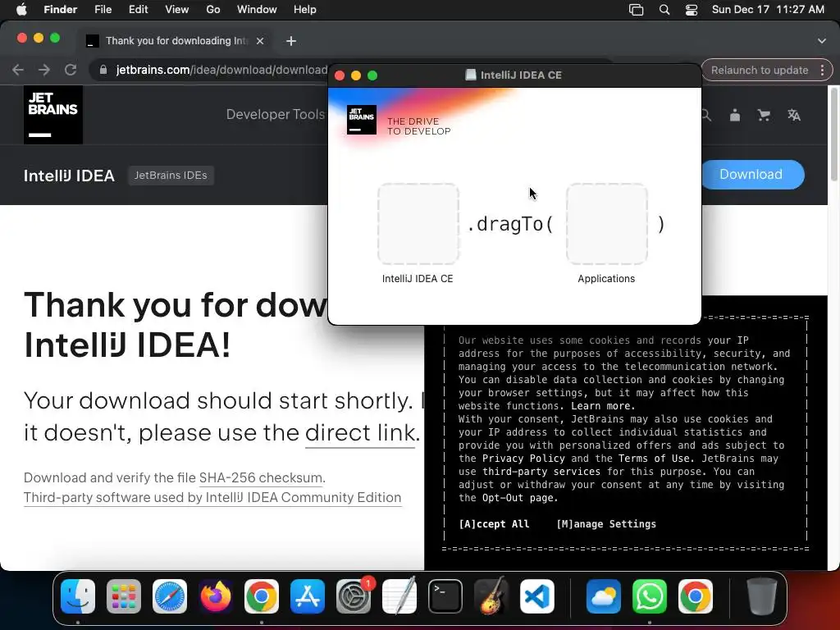Screen dimensions: 840x630
Task: Open the Trash in the Dock
Action: tap(761, 596)
